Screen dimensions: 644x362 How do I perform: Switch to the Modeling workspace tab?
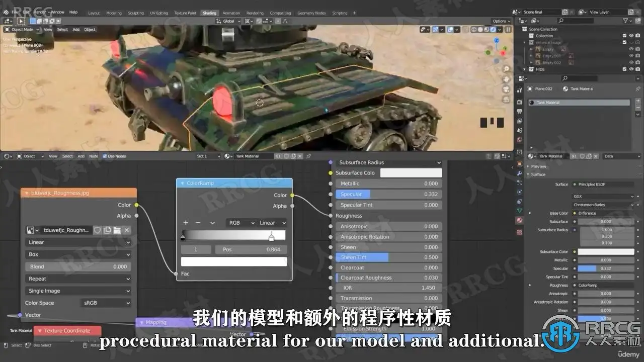tap(114, 13)
